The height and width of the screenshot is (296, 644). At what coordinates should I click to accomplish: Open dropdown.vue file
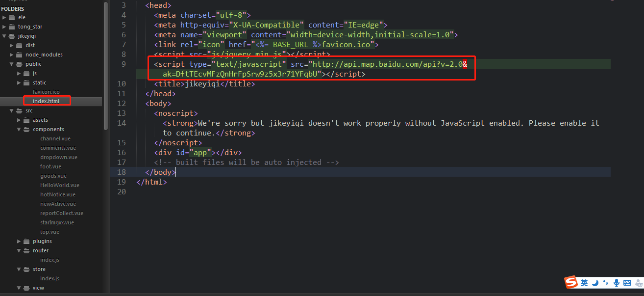click(x=59, y=157)
